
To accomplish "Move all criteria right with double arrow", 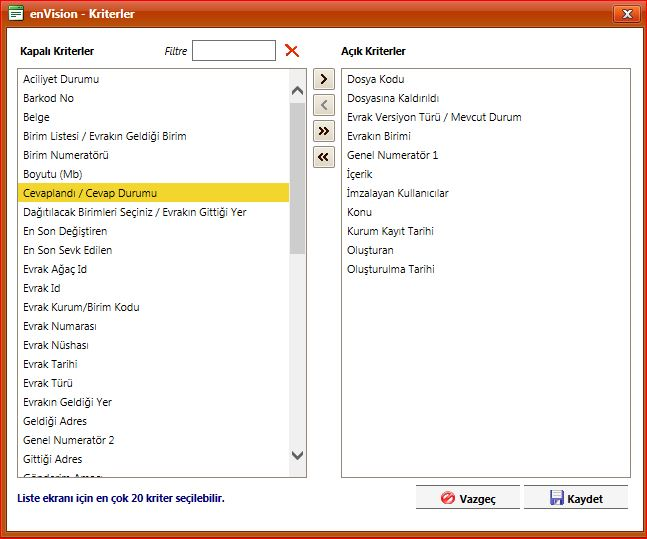I will (x=324, y=131).
